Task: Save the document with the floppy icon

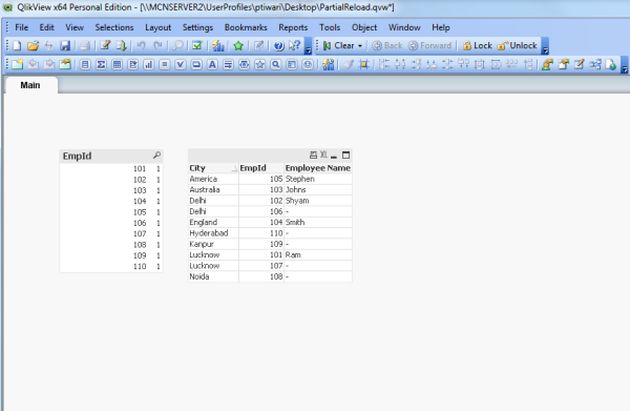Action: click(65, 45)
